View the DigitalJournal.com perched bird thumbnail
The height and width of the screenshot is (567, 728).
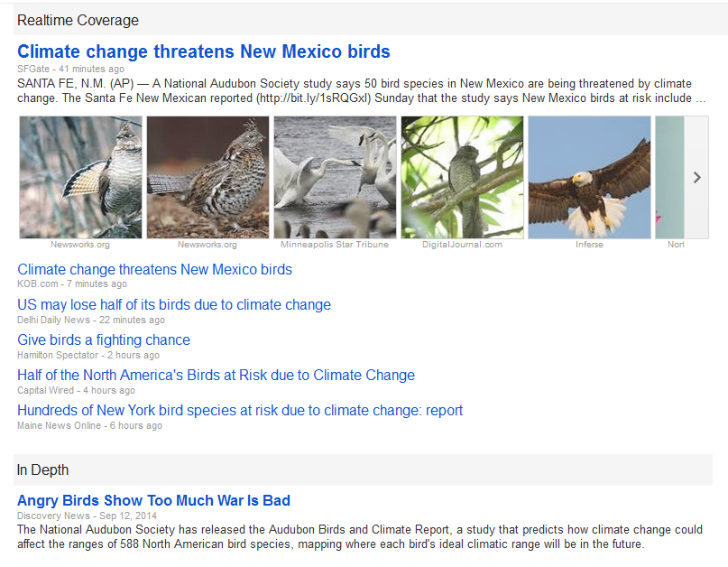(x=462, y=177)
